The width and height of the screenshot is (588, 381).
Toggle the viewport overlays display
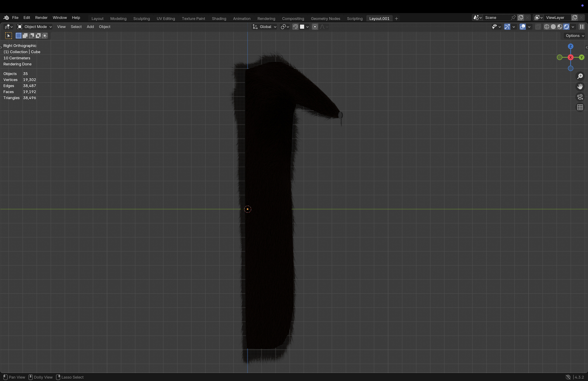[522, 27]
